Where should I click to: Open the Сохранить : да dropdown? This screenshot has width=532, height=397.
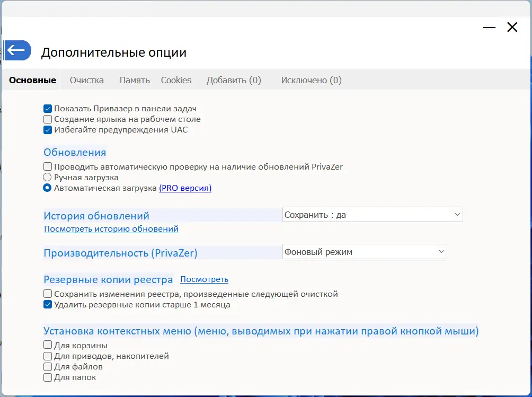coord(373,215)
